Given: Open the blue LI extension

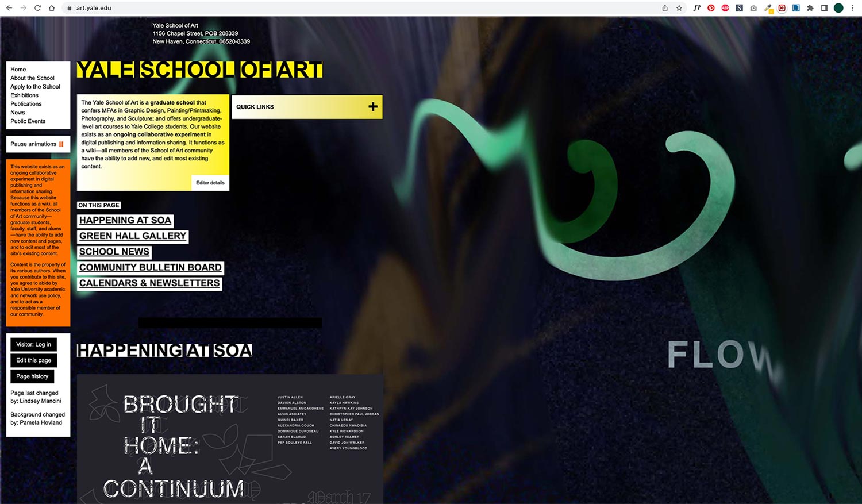Looking at the screenshot, I should (796, 8).
